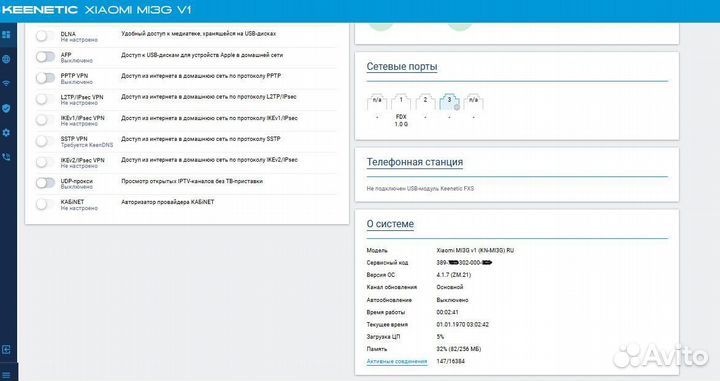Open the settings gear icon in the sidebar
720x381 pixels.
pos(6,133)
